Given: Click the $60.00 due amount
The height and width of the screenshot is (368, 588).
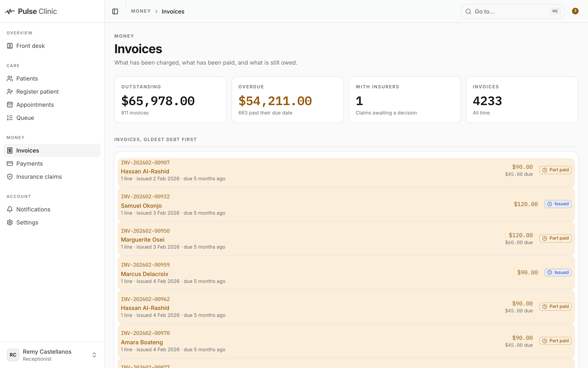Looking at the screenshot, I should (x=519, y=243).
